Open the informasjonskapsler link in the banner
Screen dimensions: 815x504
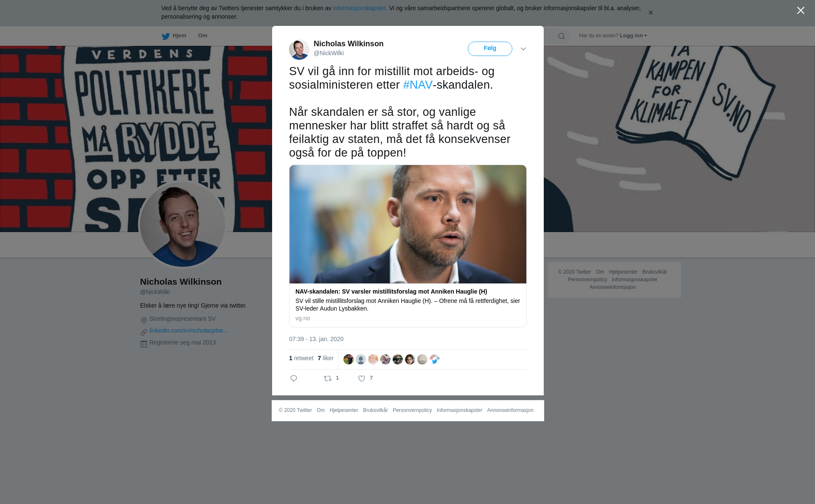(359, 8)
